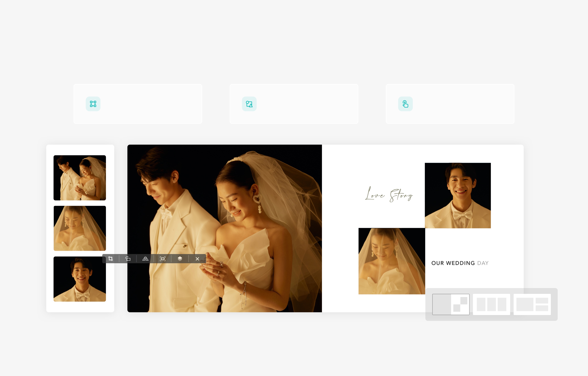Click the bride portrait on the spread
Viewport: 588px width, 376px height.
(x=391, y=261)
